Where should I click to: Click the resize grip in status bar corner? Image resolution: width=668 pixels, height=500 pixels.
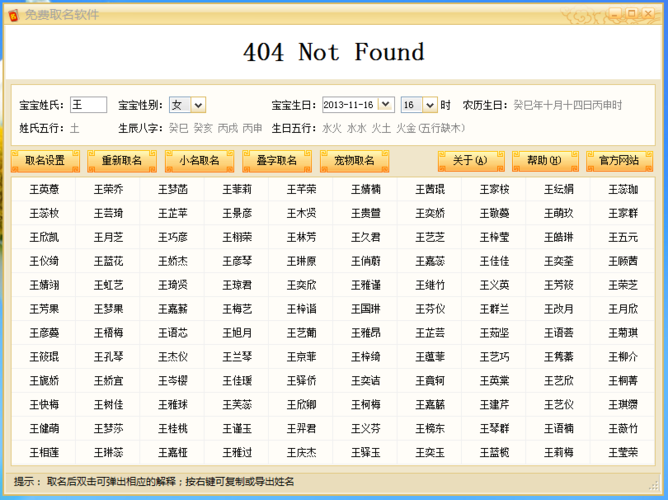click(653, 485)
